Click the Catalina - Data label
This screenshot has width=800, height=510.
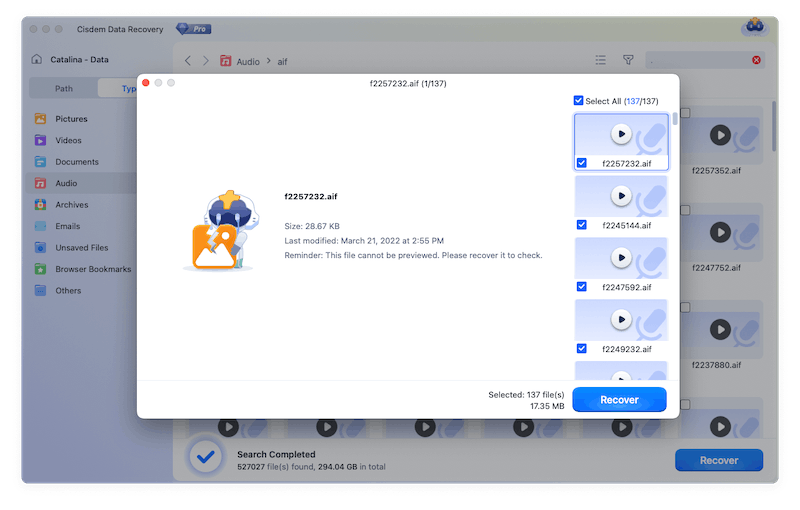[80, 60]
